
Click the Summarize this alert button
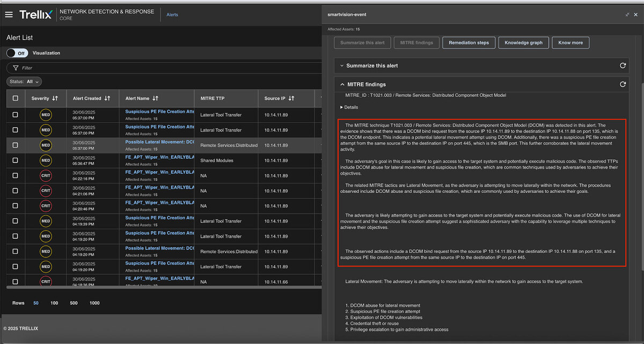pos(361,42)
